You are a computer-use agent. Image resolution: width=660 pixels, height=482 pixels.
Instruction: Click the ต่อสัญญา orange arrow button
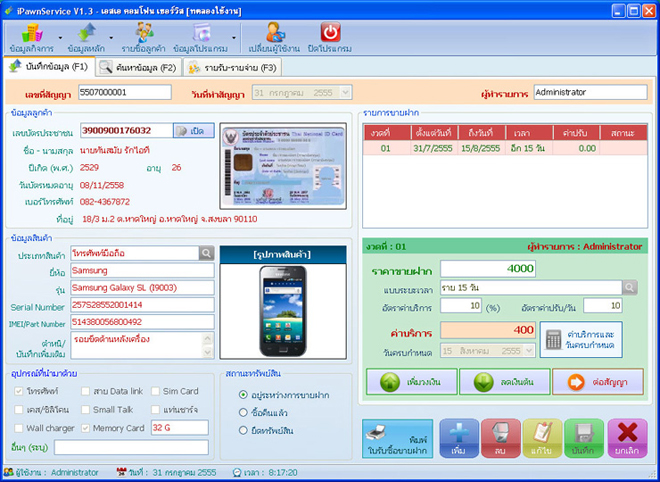(598, 382)
